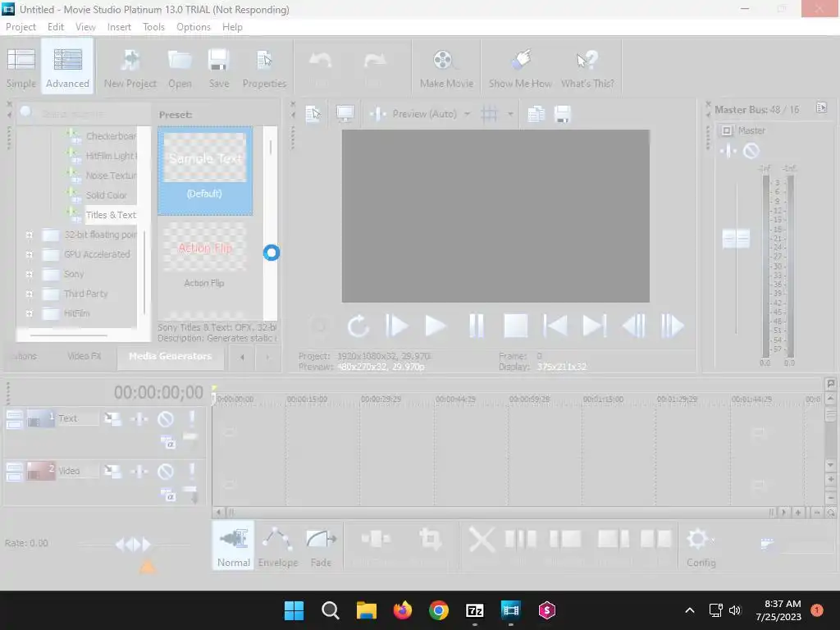Open overlays grid dropdown arrow
Screen dimensions: 840x630
click(x=510, y=113)
